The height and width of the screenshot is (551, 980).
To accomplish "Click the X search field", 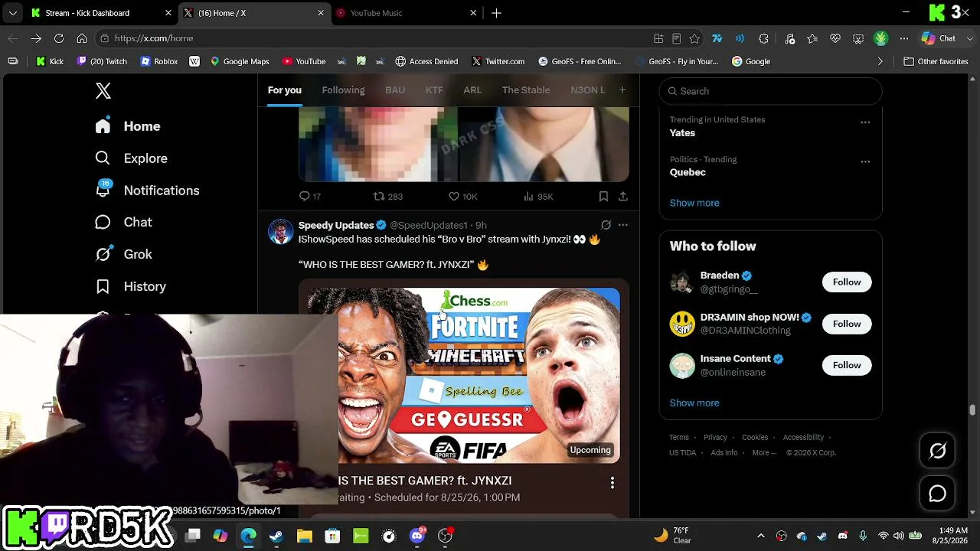I will click(770, 91).
